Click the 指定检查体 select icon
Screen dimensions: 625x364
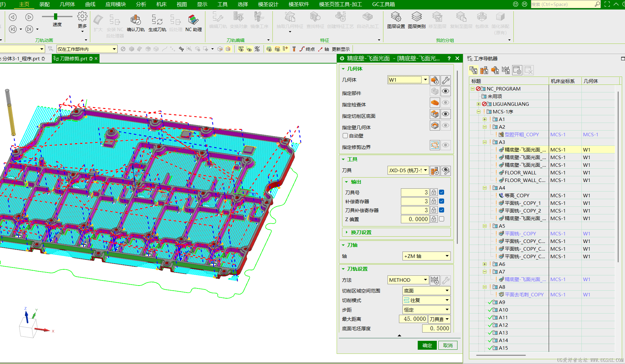tap(435, 103)
